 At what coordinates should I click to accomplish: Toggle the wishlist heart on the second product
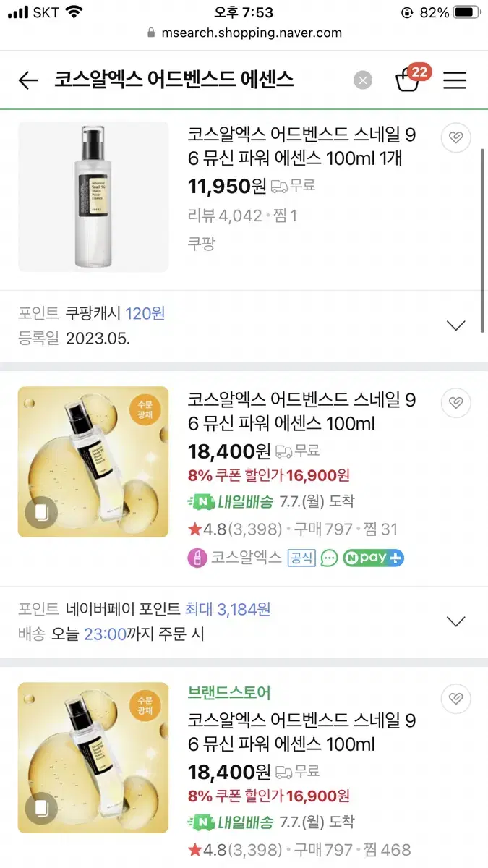pyautogui.click(x=455, y=403)
